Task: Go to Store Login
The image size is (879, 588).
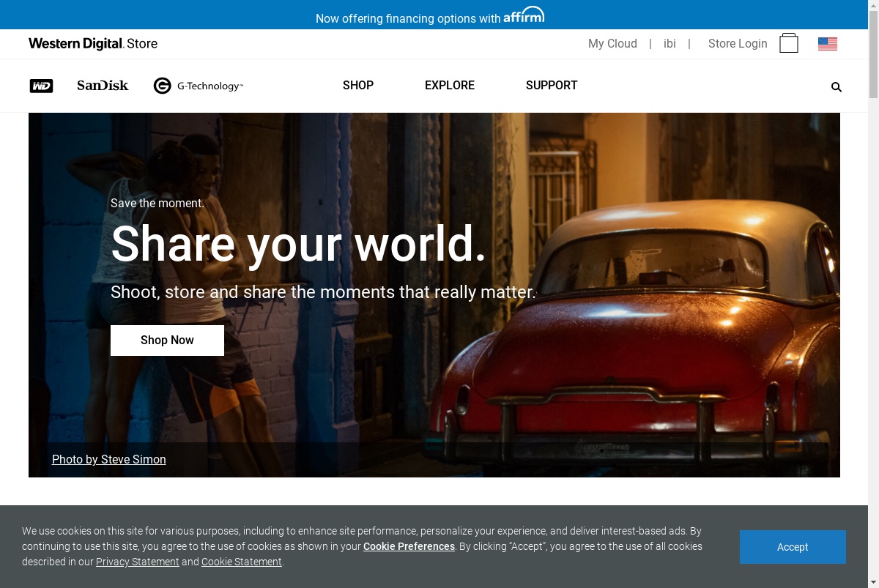Action: pyautogui.click(x=738, y=43)
